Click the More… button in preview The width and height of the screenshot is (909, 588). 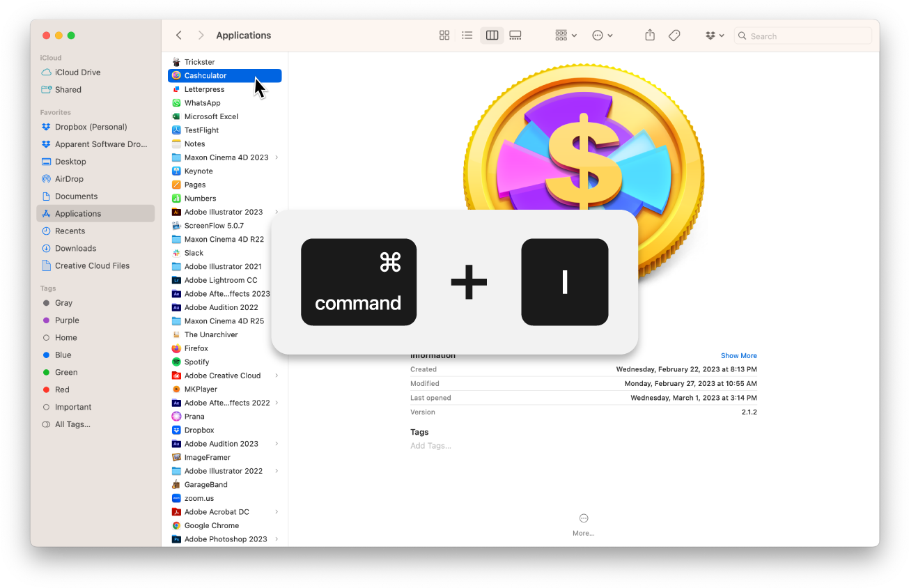584,525
